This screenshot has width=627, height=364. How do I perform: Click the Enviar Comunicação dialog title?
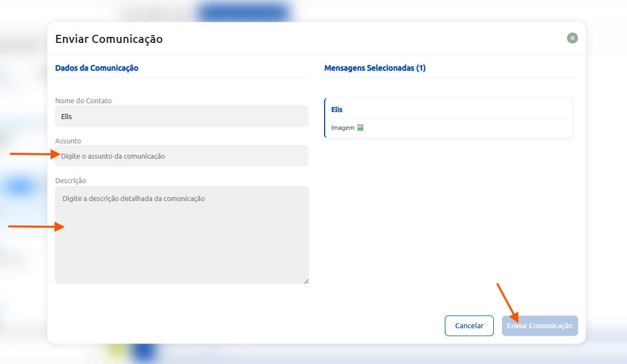click(109, 39)
